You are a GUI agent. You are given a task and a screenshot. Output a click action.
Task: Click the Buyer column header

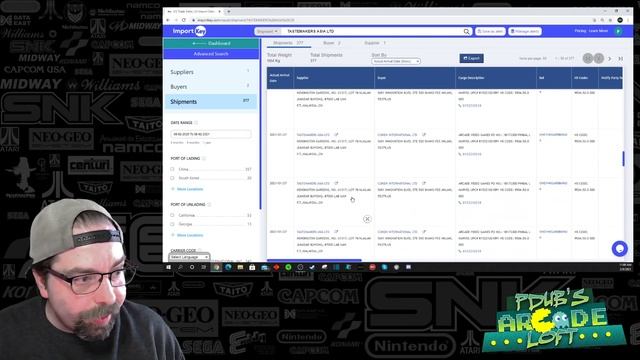point(415,78)
